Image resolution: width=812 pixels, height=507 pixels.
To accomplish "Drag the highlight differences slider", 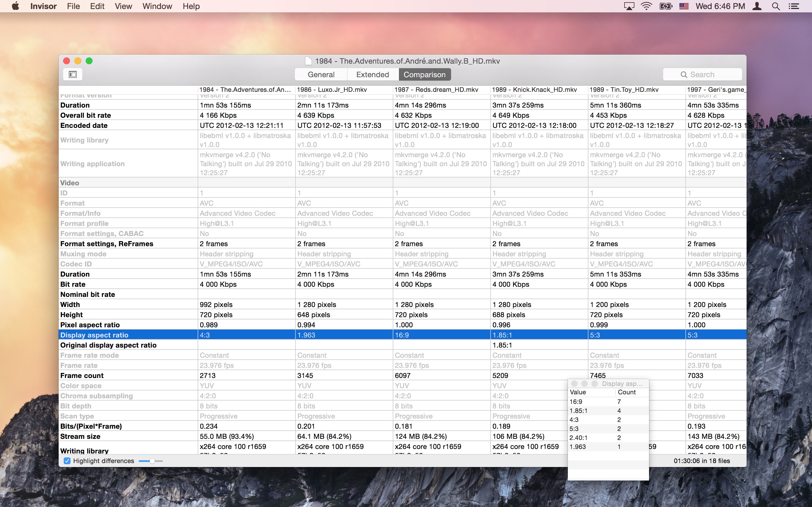I will click(153, 461).
